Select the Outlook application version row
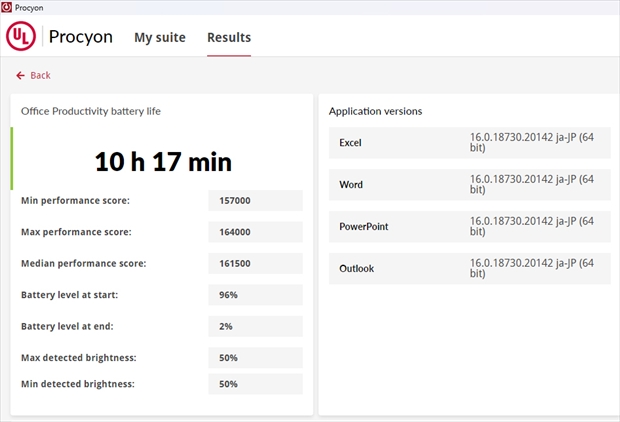The width and height of the screenshot is (620, 422). (x=469, y=269)
